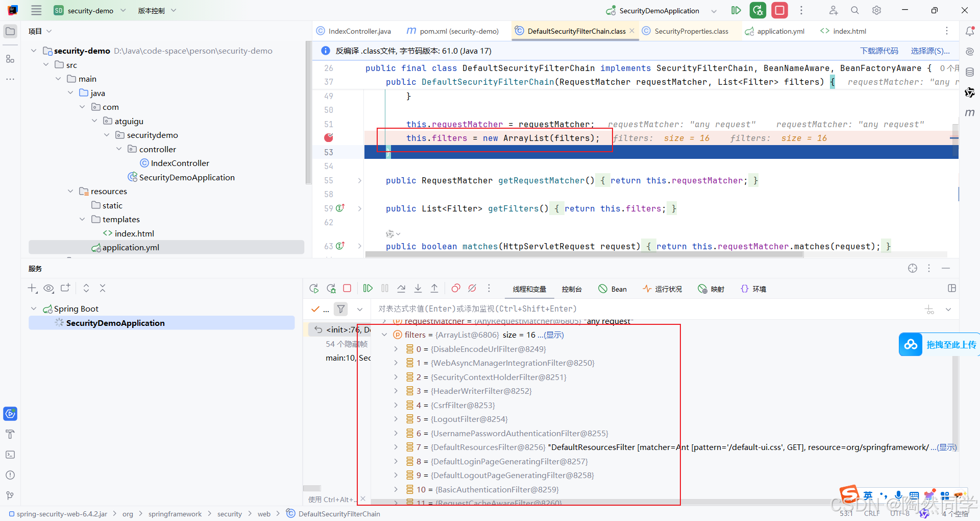The image size is (980, 521).
Task: Click the 下载源代码 link
Action: point(878,51)
